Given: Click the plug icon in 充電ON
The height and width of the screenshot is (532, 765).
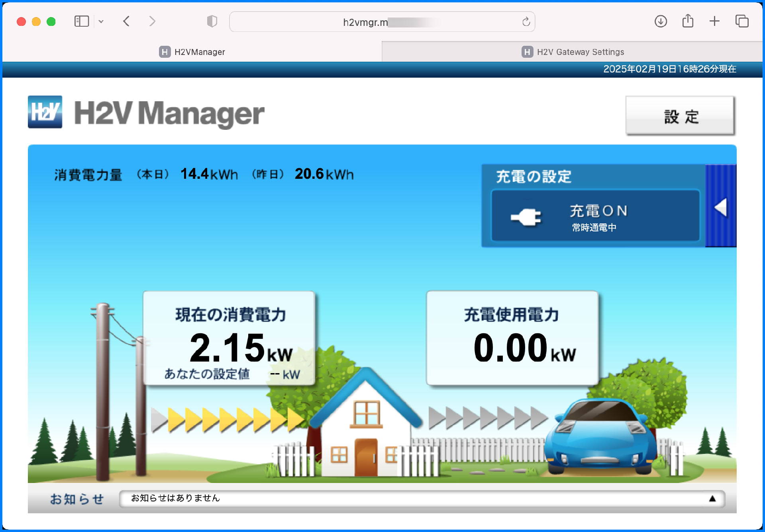Looking at the screenshot, I should click(x=526, y=217).
